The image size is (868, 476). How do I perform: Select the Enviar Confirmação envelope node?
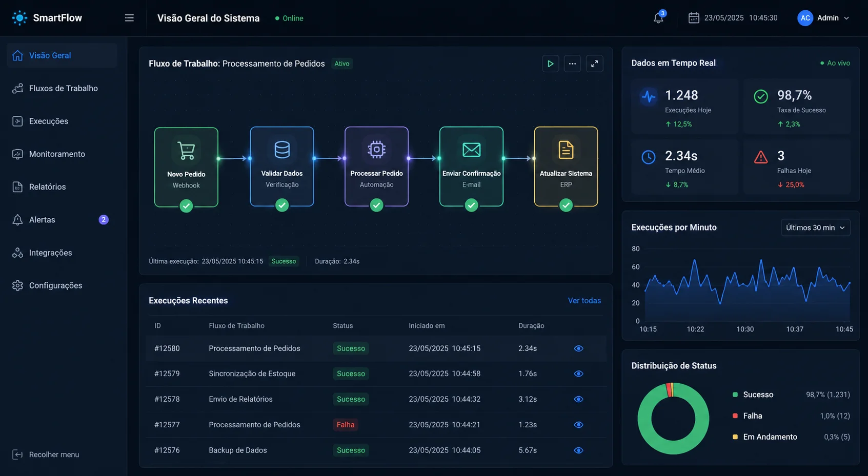pyautogui.click(x=471, y=167)
